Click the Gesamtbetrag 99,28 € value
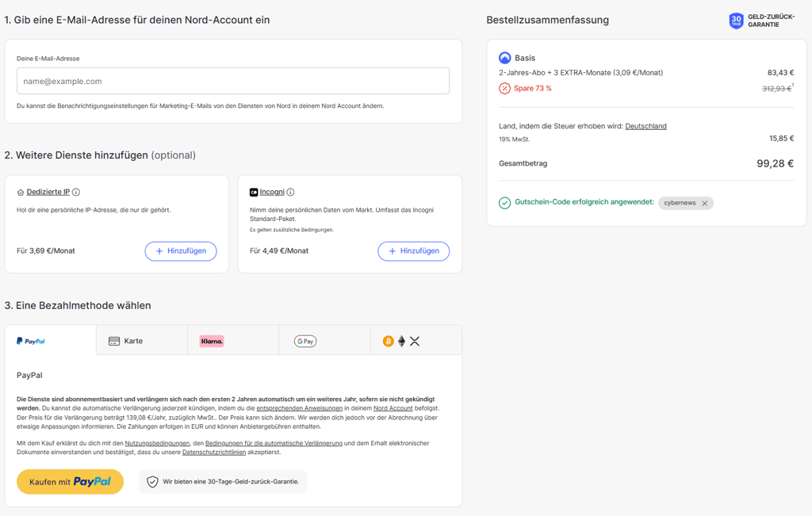Viewport: 812px width, 516px height. [x=776, y=163]
